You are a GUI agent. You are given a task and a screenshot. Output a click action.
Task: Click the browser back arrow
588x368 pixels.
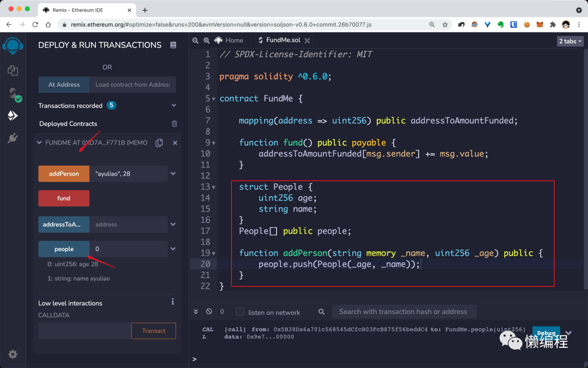9,25
